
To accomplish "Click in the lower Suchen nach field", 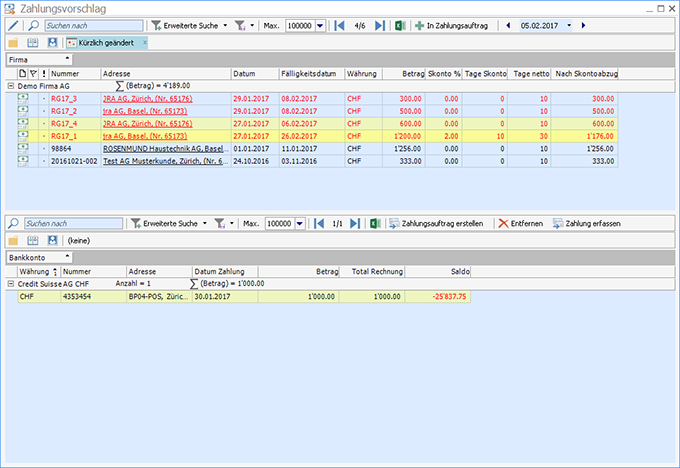I will click(x=74, y=223).
